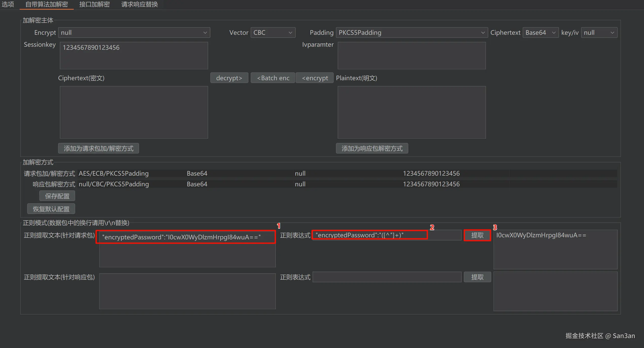Viewport: 644px width, 348px height.
Task: Open the Padding PKCS5Padding dropdown
Action: coord(411,32)
